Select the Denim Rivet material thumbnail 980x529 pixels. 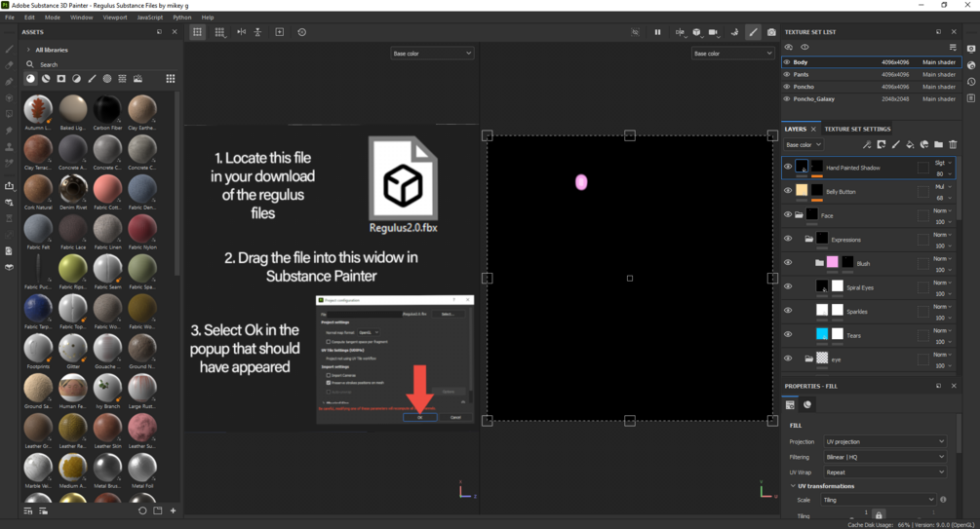73,189
